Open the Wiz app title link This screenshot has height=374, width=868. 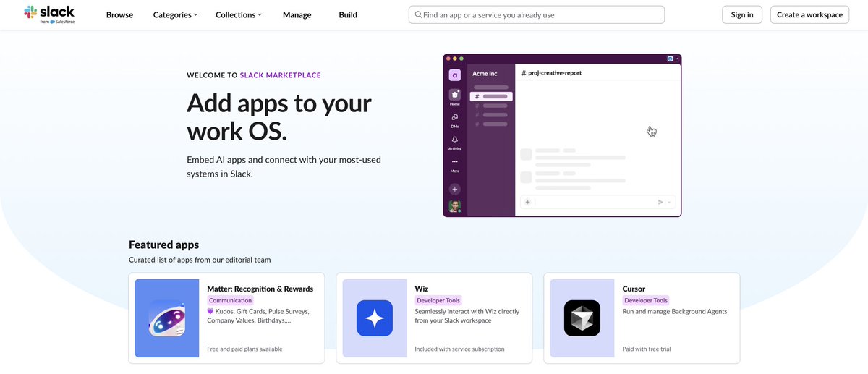422,289
